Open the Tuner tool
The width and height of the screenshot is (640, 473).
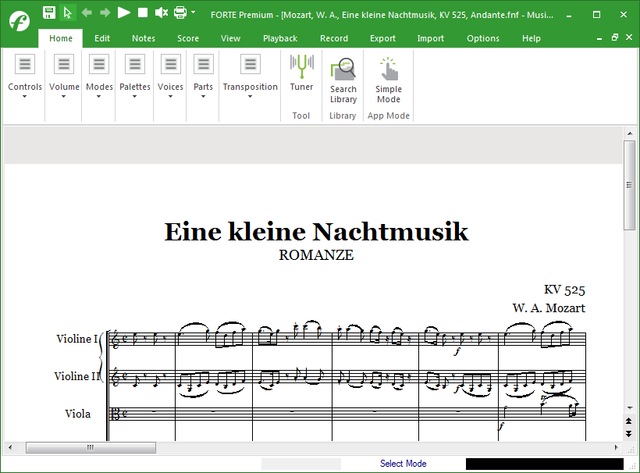[301, 74]
